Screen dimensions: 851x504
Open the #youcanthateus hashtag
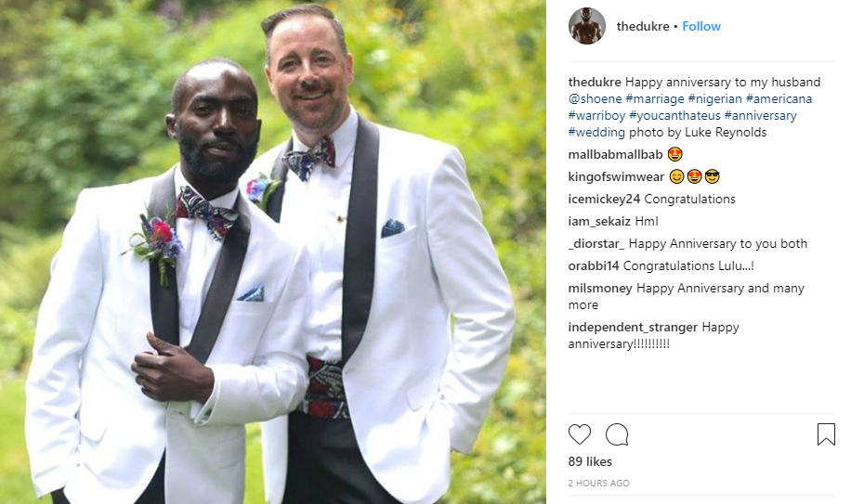click(x=674, y=115)
